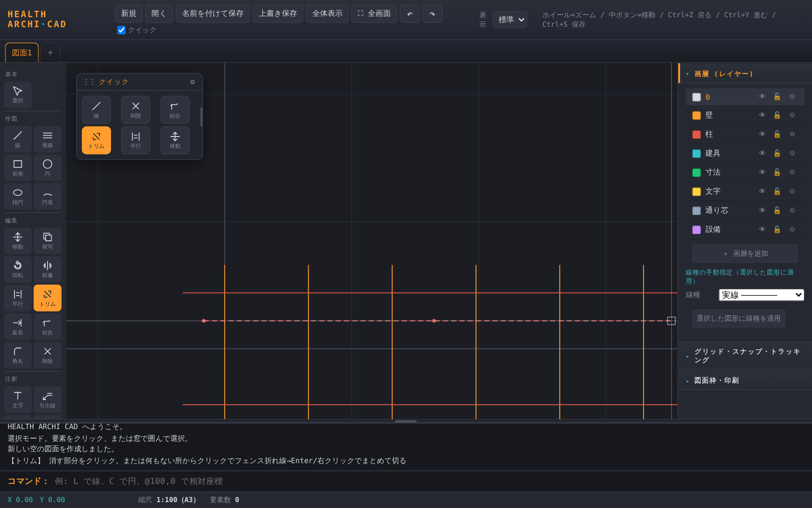Click the command input field
Screen dimensions: 812x508
click(x=430, y=481)
